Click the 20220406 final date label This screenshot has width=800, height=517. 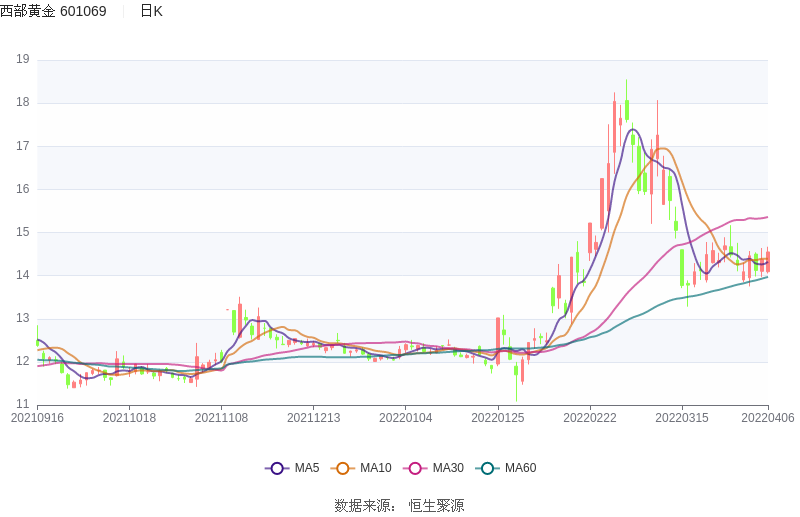pos(767,418)
